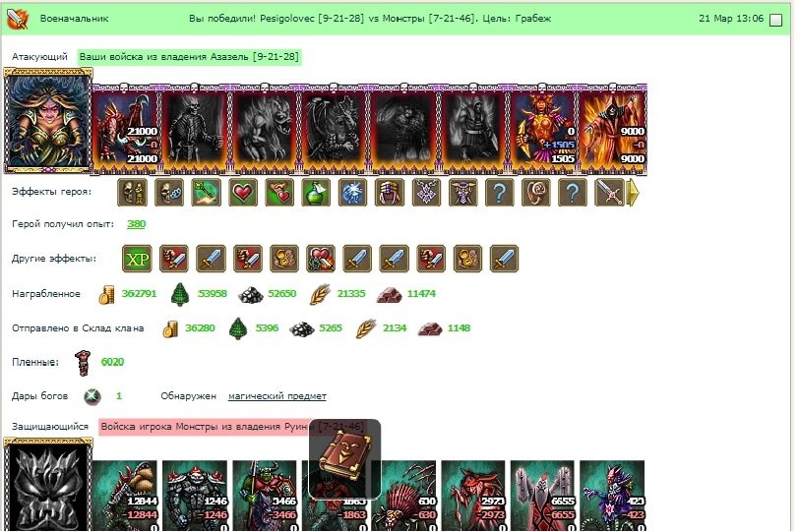The image size is (799, 532).
Task: Click the purple amulet necklace effect icon
Action: pos(426,193)
